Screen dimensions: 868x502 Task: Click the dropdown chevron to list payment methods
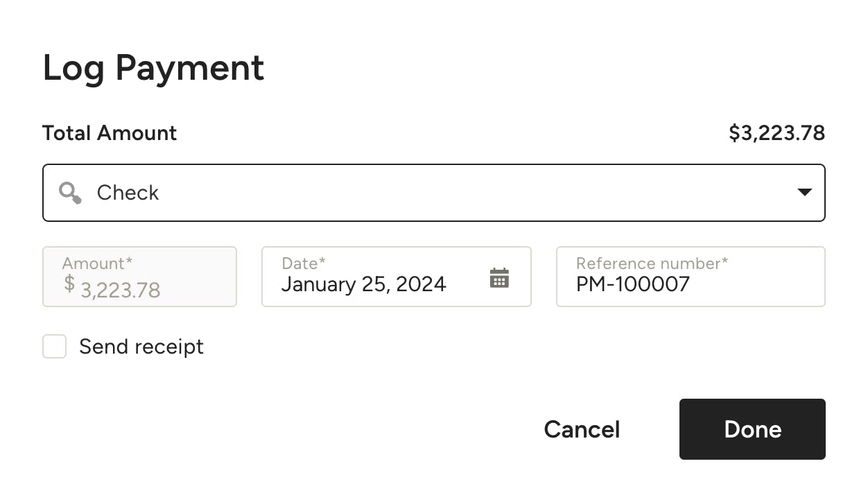click(x=804, y=193)
